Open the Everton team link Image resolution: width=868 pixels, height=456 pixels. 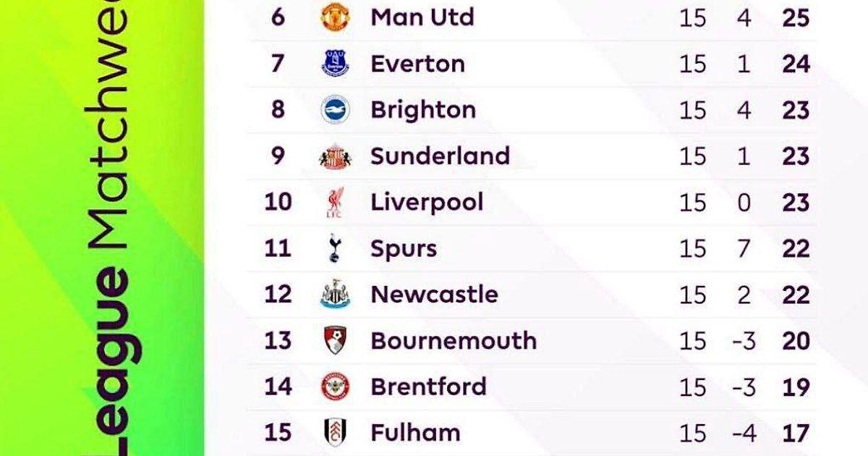click(x=417, y=64)
